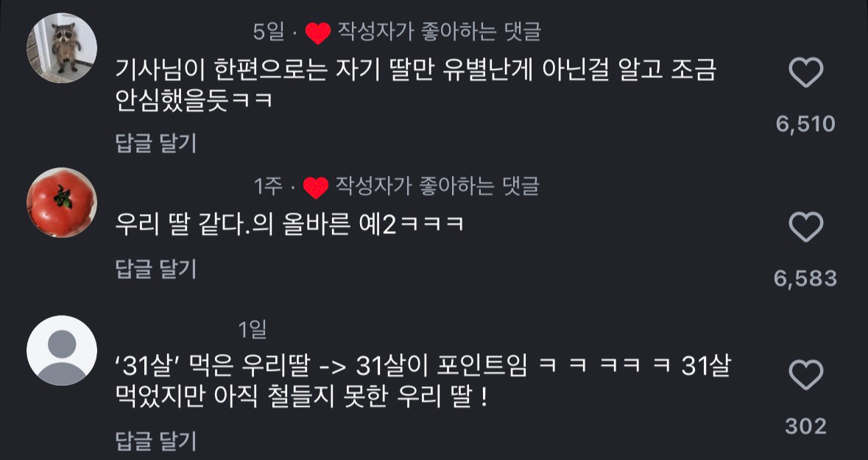Select the comment text ending 안심했을듯ㅋㅋ
The image size is (868, 460).
416,85
